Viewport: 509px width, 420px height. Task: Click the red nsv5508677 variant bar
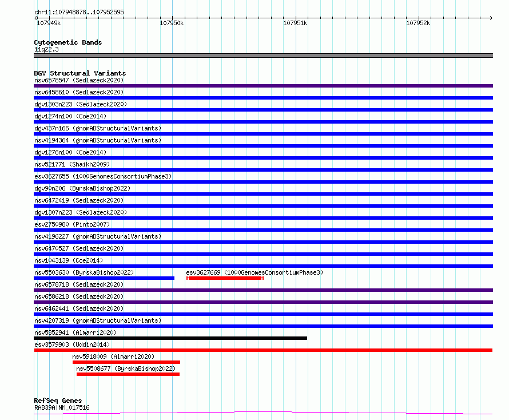[128, 374]
